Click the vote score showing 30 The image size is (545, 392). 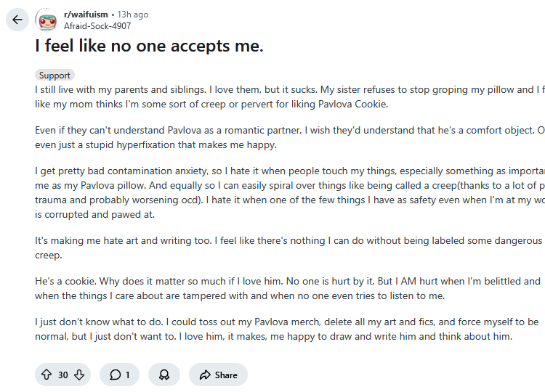click(63, 375)
